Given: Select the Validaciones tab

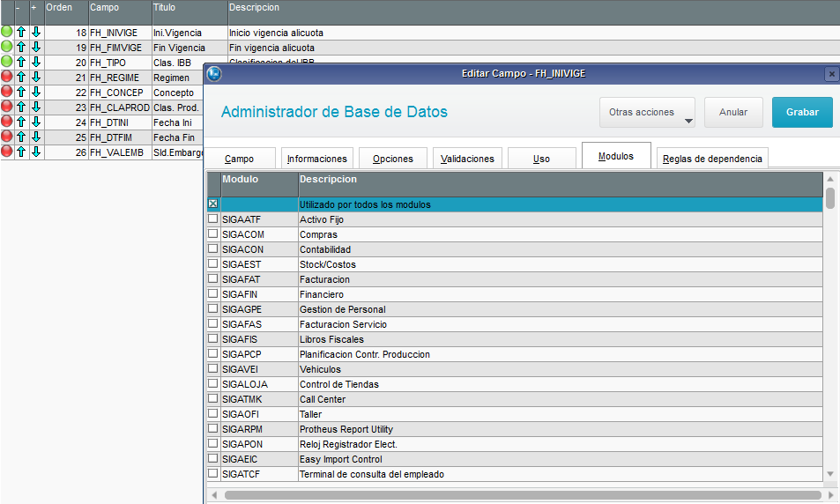Looking at the screenshot, I should [467, 159].
